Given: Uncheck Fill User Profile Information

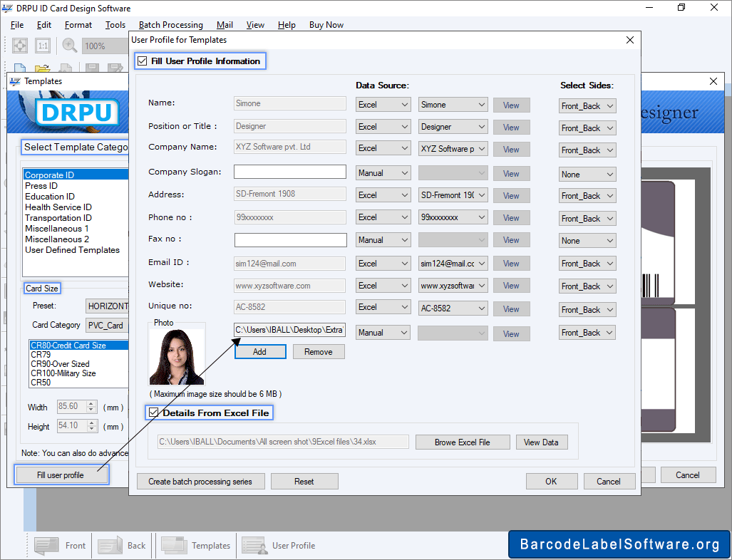Looking at the screenshot, I should pos(143,61).
